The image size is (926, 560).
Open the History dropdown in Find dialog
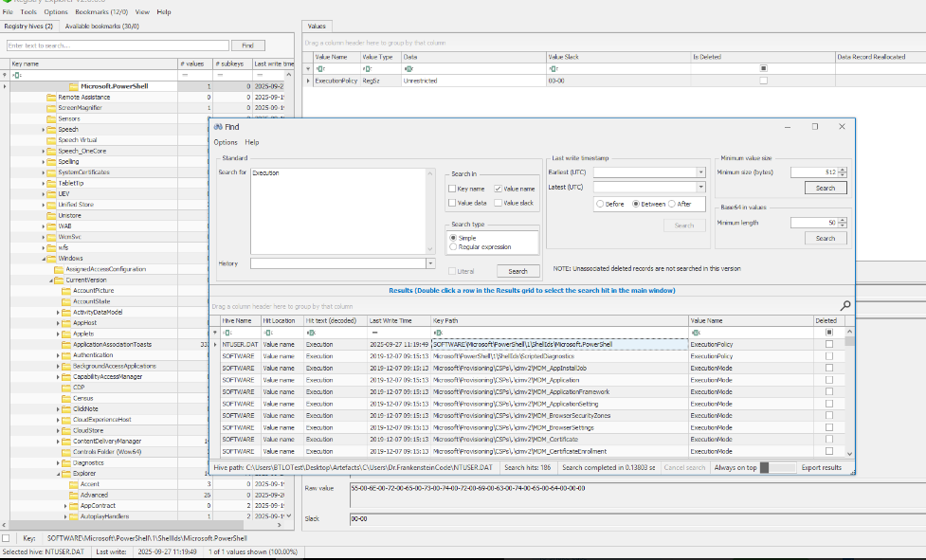pyautogui.click(x=429, y=263)
